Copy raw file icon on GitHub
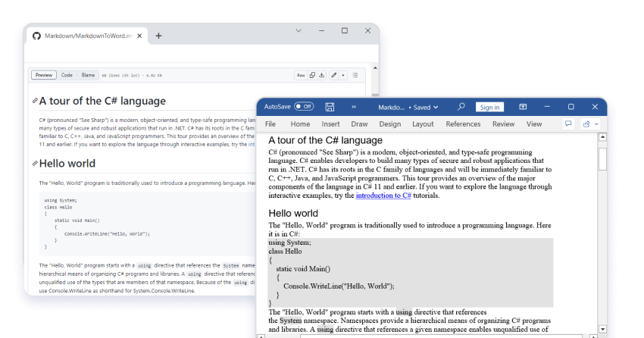This screenshot has width=644, height=338. point(312,75)
